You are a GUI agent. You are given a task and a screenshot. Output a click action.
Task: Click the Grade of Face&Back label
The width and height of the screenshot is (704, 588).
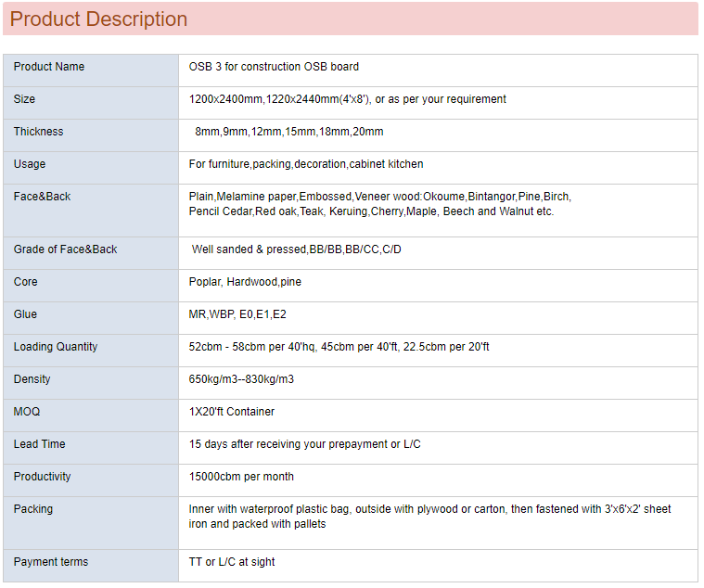66,249
